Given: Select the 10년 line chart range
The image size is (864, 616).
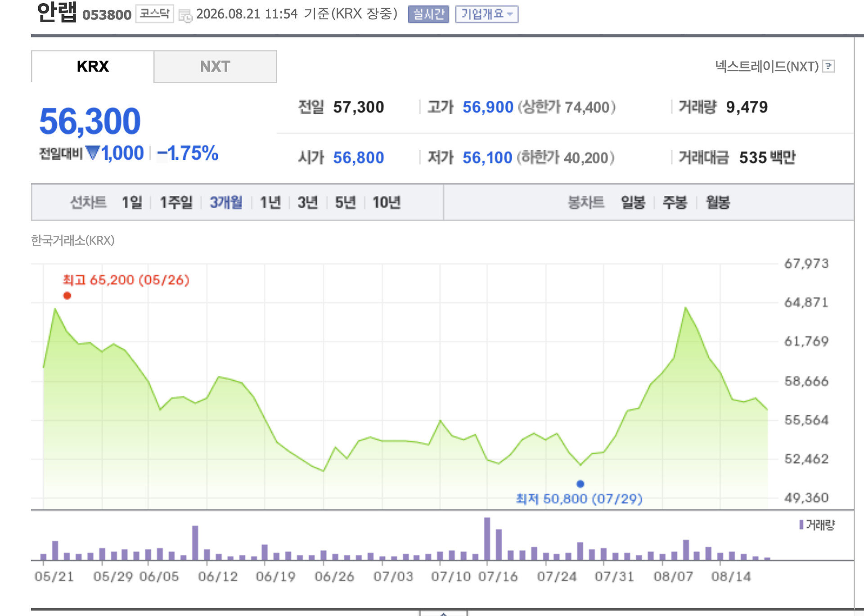Looking at the screenshot, I should [x=387, y=202].
